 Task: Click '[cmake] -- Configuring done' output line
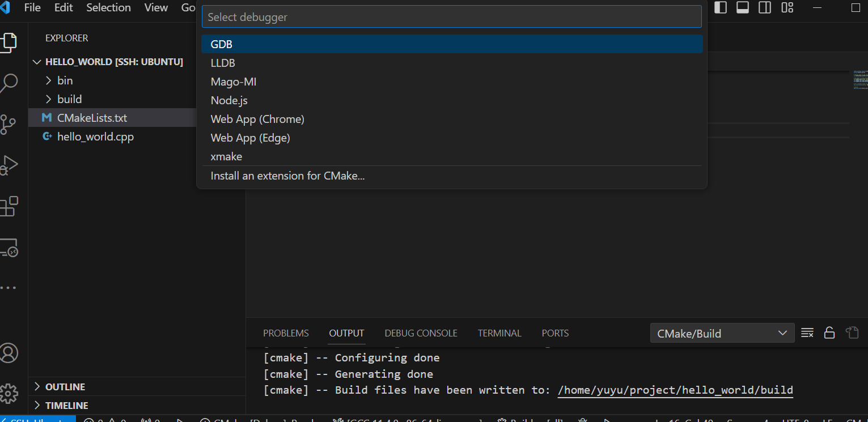click(x=352, y=357)
